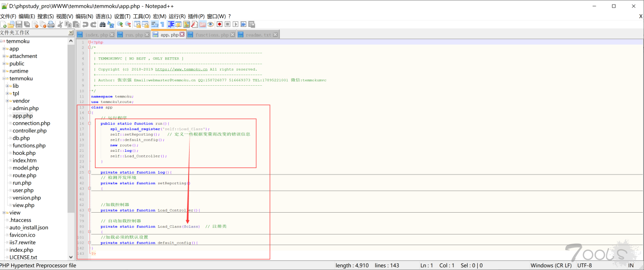The width and height of the screenshot is (644, 270).
Task: Expand the vendor folder node
Action: pyautogui.click(x=7, y=100)
